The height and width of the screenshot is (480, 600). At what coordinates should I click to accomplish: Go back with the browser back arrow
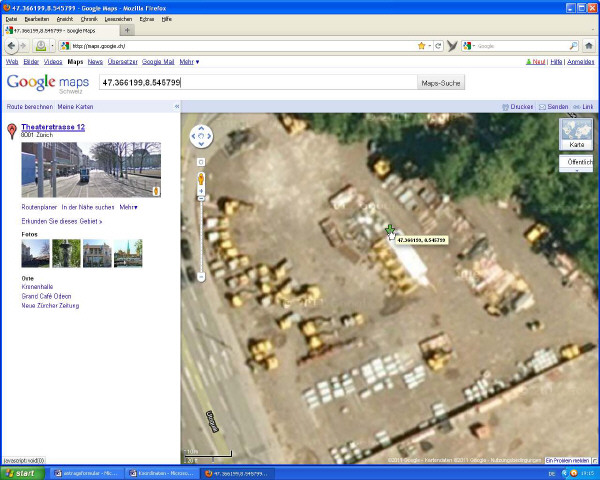[11, 46]
